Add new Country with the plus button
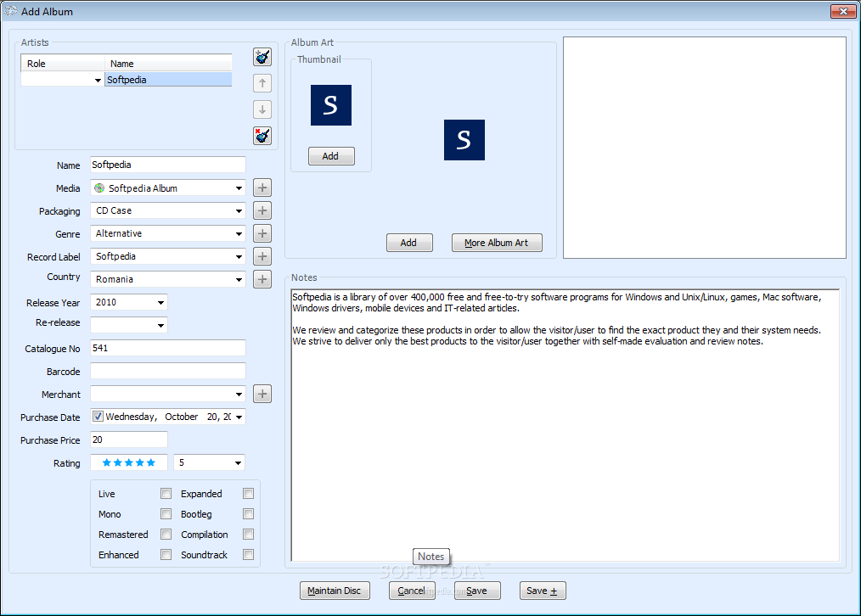Screen dimensions: 861x616 point(262,279)
